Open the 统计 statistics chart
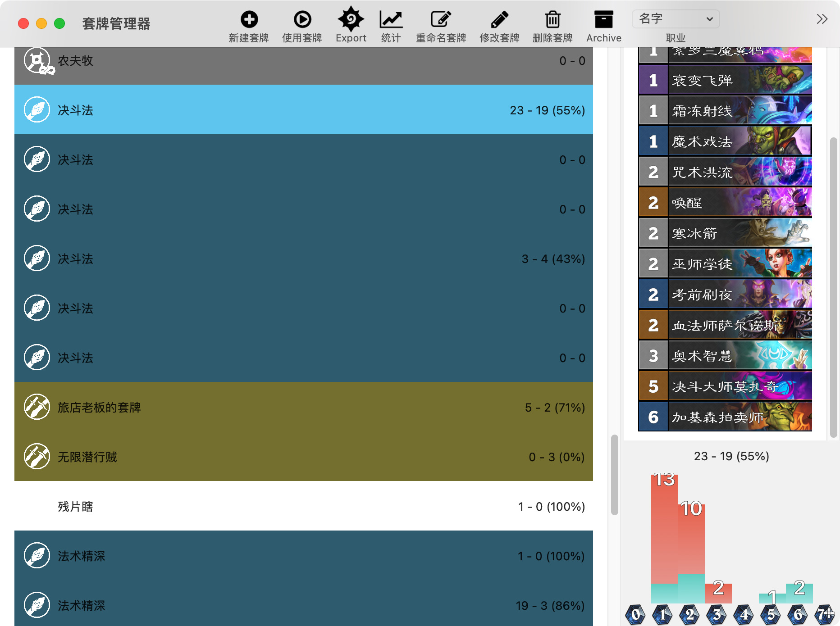This screenshot has width=840, height=626. coord(390,20)
